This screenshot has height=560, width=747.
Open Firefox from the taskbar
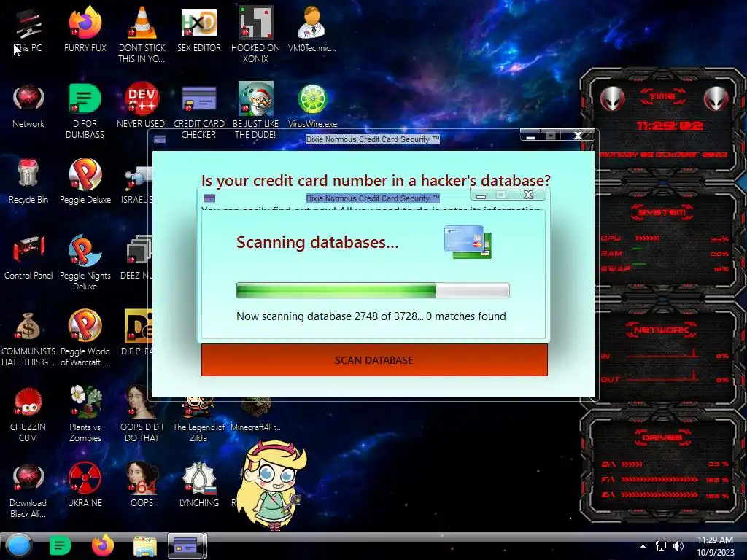pyautogui.click(x=102, y=545)
